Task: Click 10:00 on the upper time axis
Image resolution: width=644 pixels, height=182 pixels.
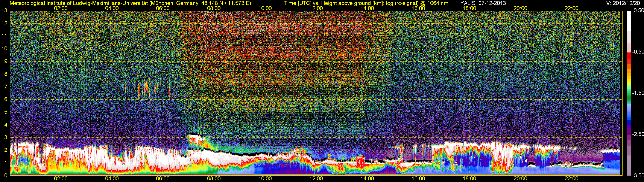Action: coord(265,8)
